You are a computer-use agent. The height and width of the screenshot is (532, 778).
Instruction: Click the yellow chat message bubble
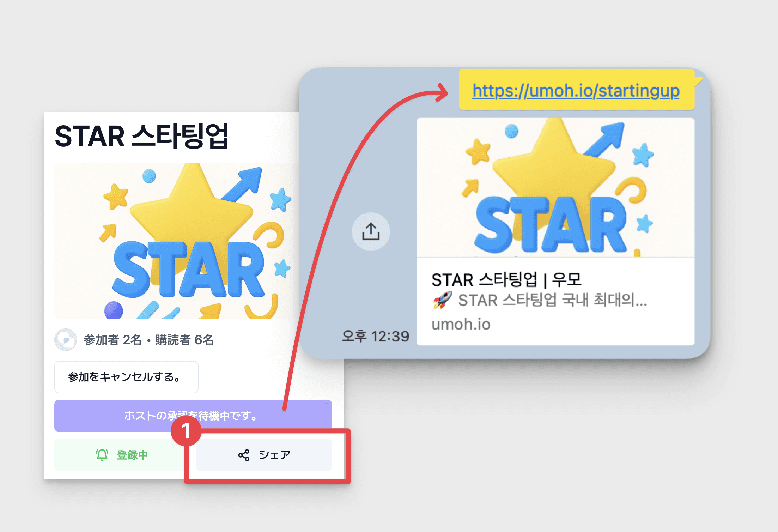pos(577,90)
